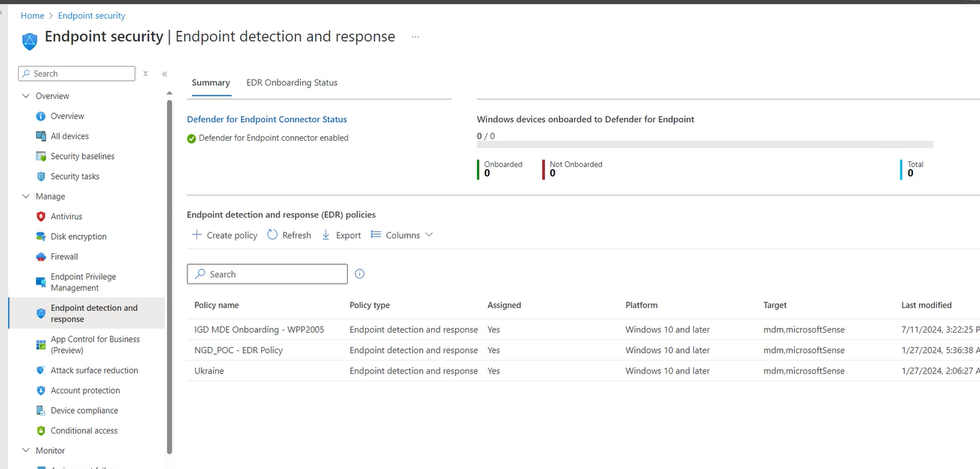Click the EDR policies search field

271,274
